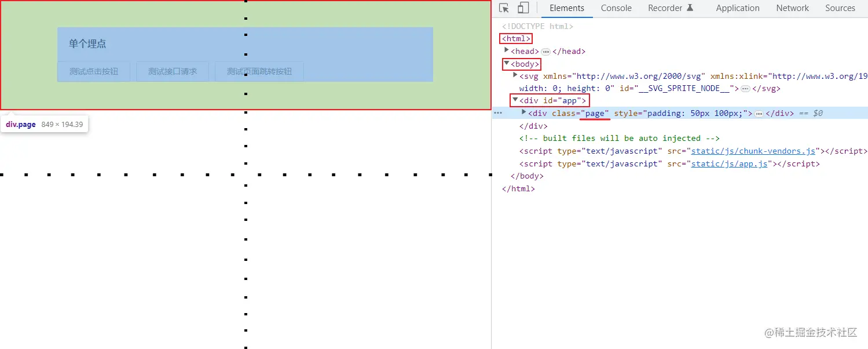Switch to the Elements tab
The height and width of the screenshot is (349, 868).
pos(567,8)
